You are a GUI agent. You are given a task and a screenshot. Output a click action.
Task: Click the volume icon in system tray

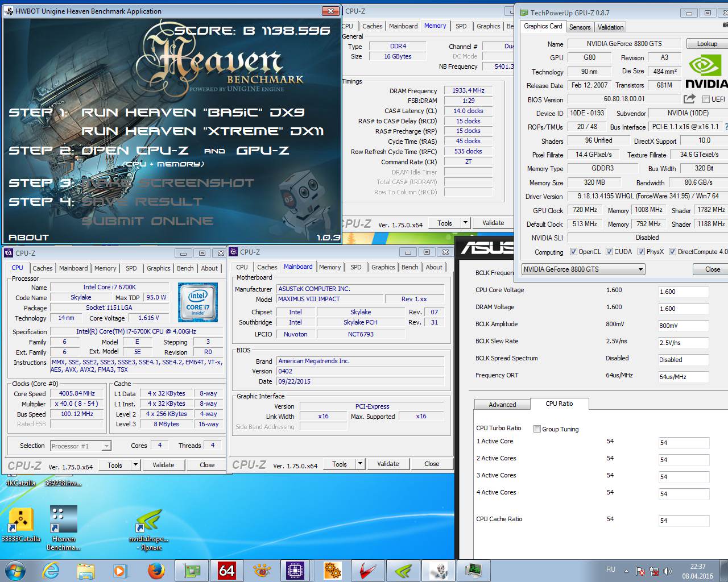point(668,571)
